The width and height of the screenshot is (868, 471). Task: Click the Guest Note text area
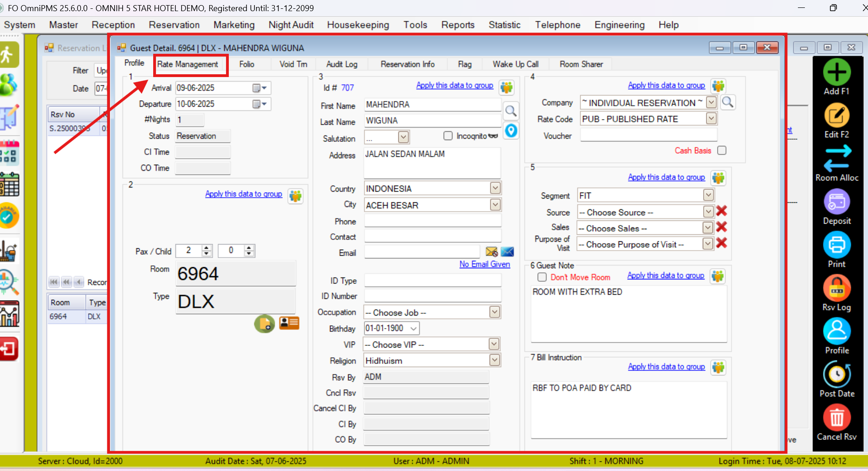click(x=629, y=314)
